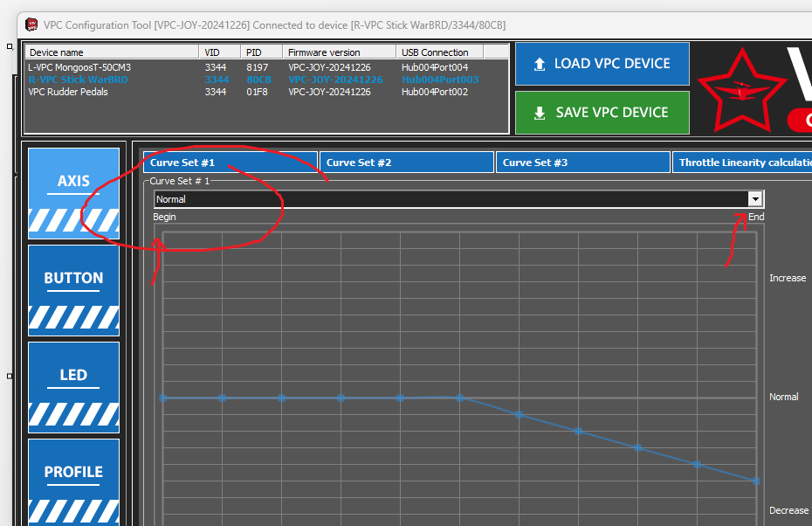Click Hub004Port004 connection cell
This screenshot has width=812, height=526.
pyautogui.click(x=435, y=67)
